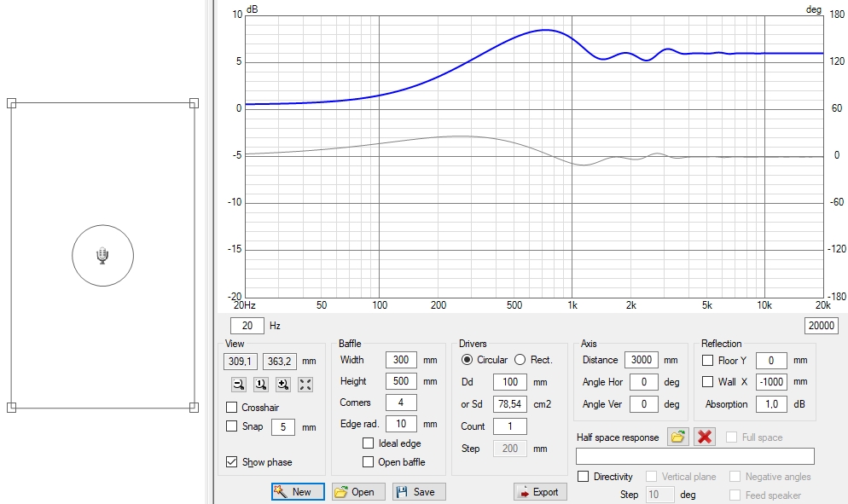The image size is (848, 504).
Task: Edit the Wall X distance field
Action: [771, 382]
